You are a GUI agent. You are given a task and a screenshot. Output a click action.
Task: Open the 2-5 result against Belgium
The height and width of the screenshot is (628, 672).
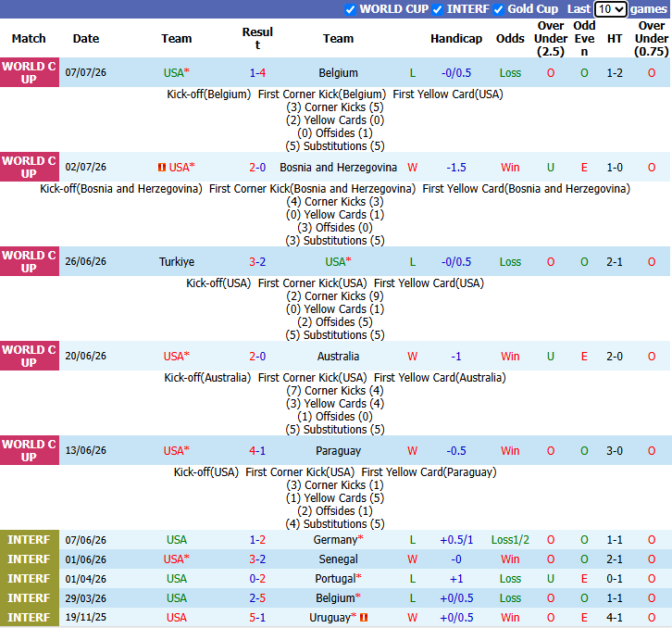click(257, 598)
